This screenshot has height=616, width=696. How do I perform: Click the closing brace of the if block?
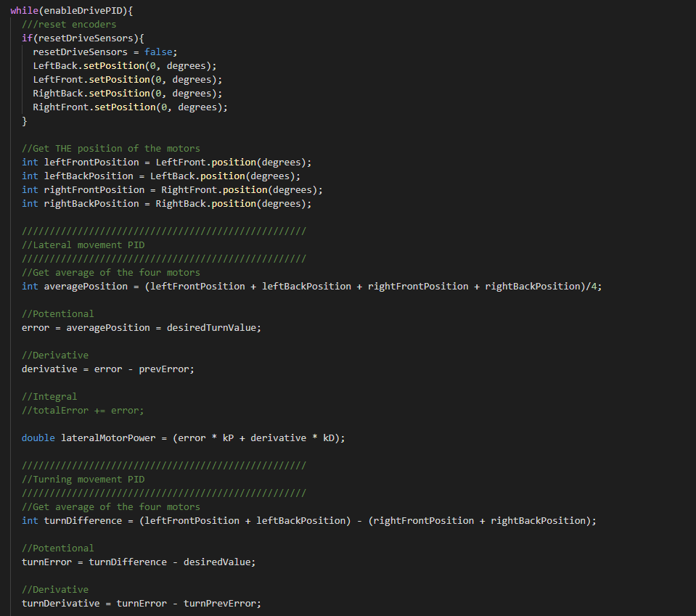[25, 120]
